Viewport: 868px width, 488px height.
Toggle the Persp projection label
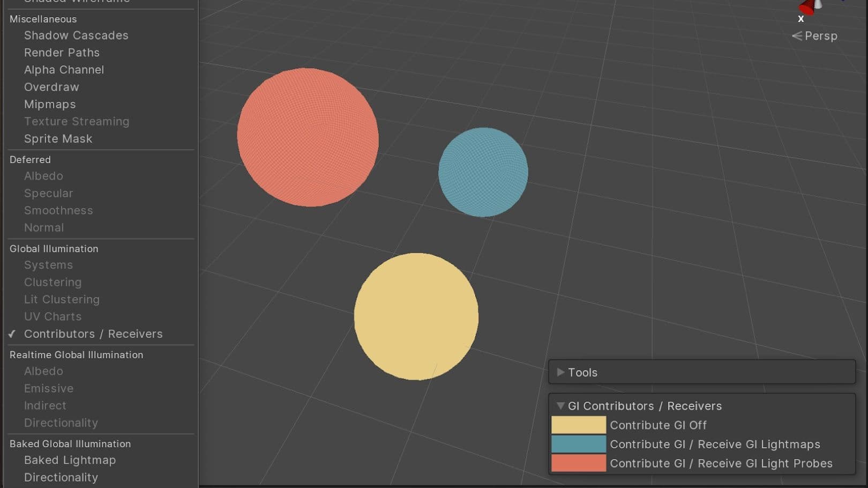coord(814,36)
